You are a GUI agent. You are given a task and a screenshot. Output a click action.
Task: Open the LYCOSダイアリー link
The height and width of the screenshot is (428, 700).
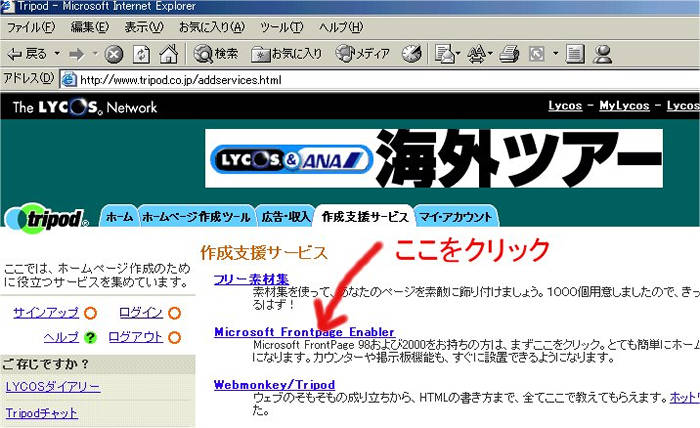coord(53,386)
